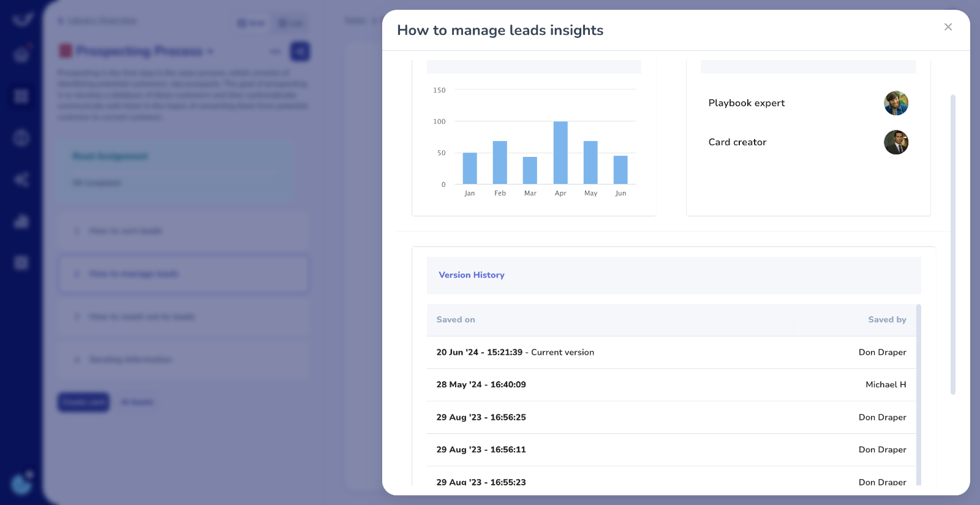Sort by the Saved on column
The image size is (980, 505).
(456, 320)
